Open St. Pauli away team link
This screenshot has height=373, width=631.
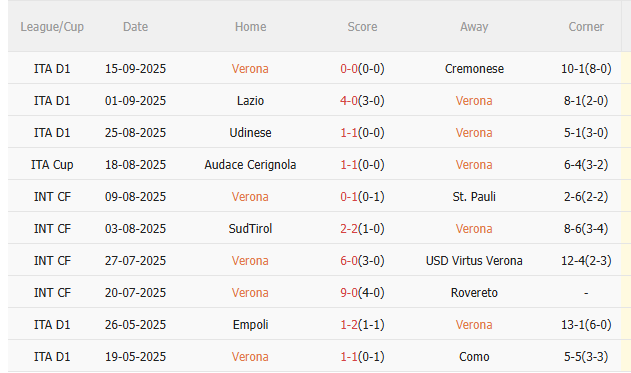(474, 197)
